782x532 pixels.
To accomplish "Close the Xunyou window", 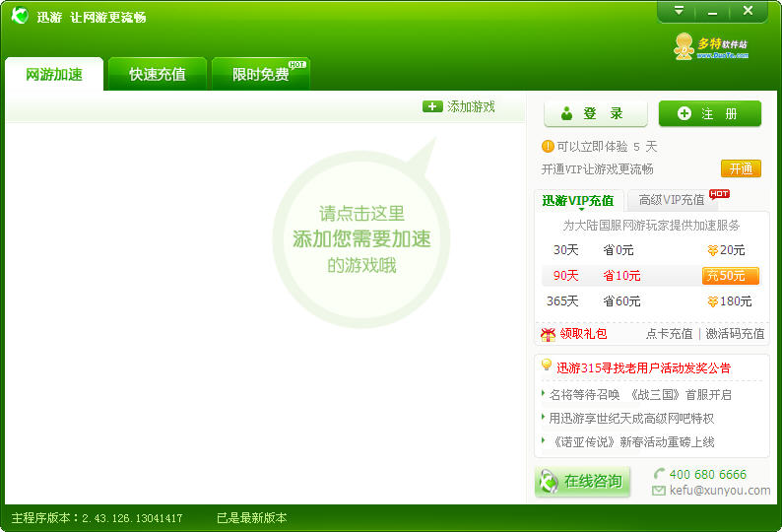I will click(x=748, y=11).
